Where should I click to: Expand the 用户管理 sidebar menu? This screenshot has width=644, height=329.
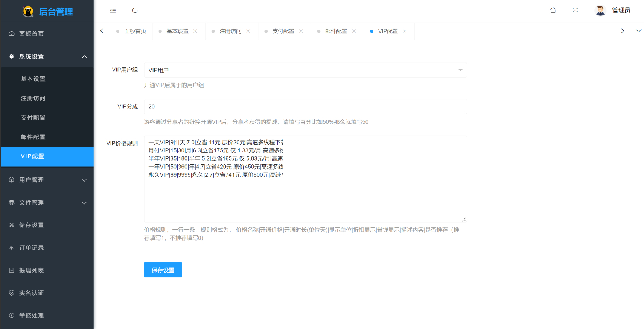[47, 180]
